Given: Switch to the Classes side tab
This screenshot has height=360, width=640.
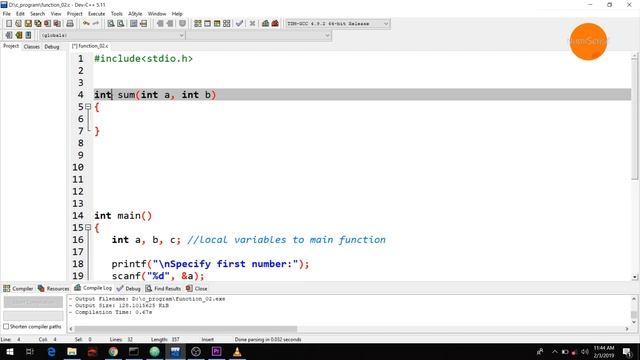Looking at the screenshot, I should [x=31, y=47].
